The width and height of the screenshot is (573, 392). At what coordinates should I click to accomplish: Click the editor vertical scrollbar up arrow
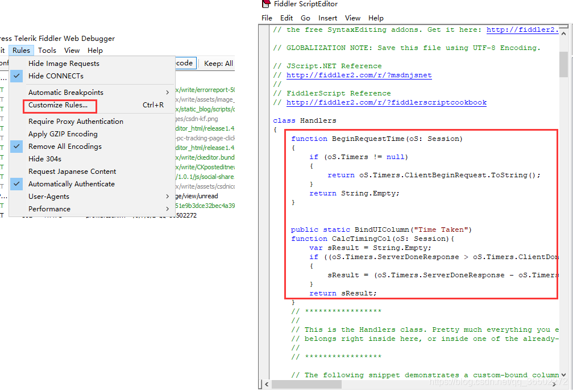tap(563, 32)
